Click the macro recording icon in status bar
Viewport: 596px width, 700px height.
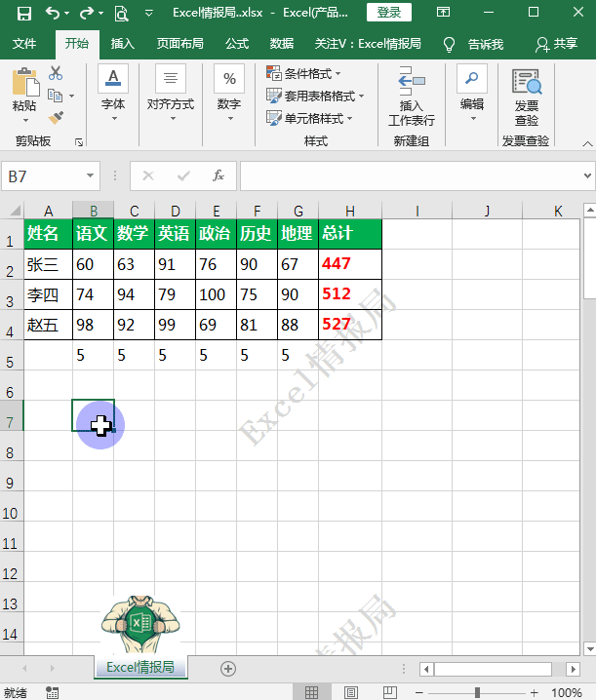click(52, 692)
